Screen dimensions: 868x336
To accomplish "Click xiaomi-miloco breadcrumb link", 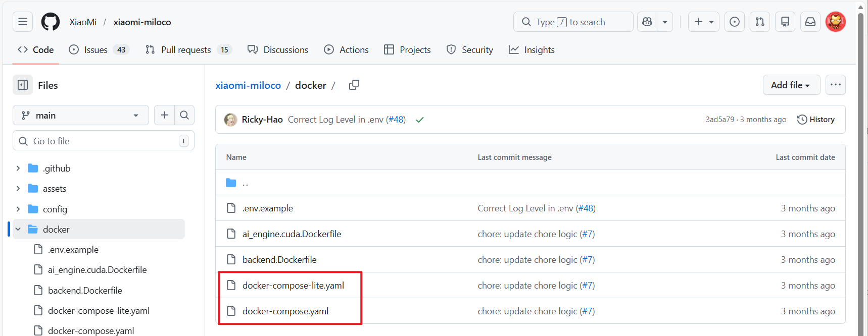I will click(248, 85).
